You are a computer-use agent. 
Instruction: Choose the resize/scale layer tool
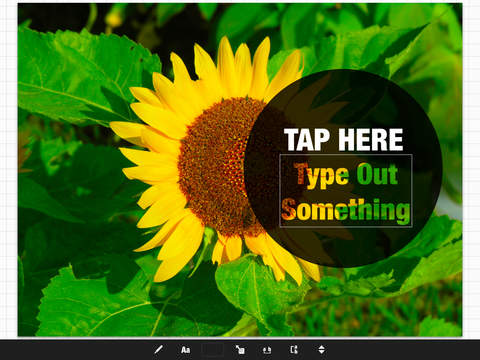coord(240,350)
